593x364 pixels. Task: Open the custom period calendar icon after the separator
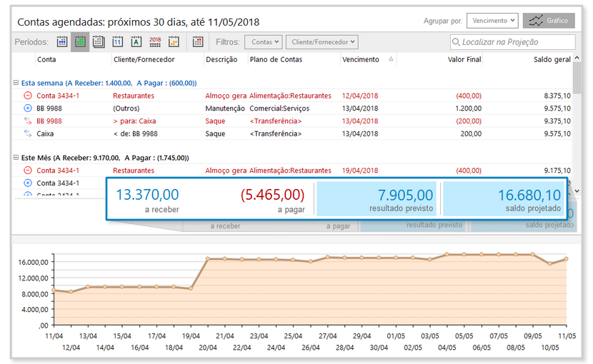click(x=198, y=42)
